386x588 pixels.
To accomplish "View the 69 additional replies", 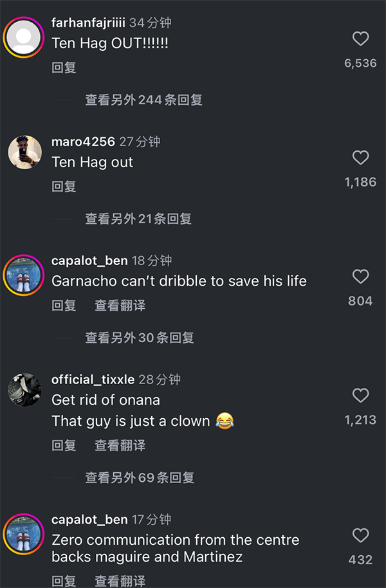I will coord(140,477).
